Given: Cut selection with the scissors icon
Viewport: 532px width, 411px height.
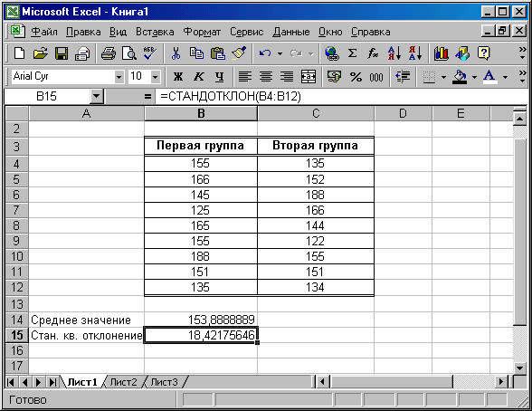Looking at the screenshot, I should (176, 53).
